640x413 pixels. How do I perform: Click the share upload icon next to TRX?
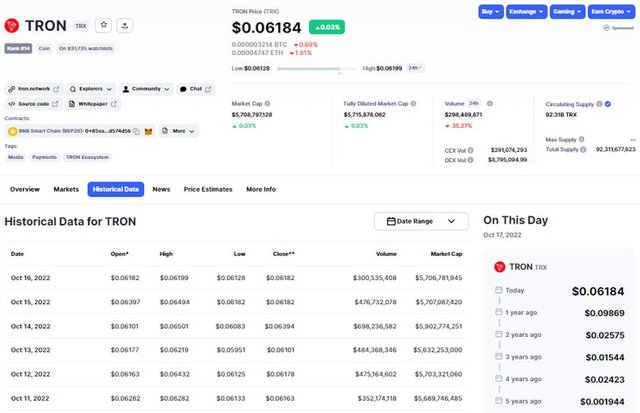pos(125,25)
